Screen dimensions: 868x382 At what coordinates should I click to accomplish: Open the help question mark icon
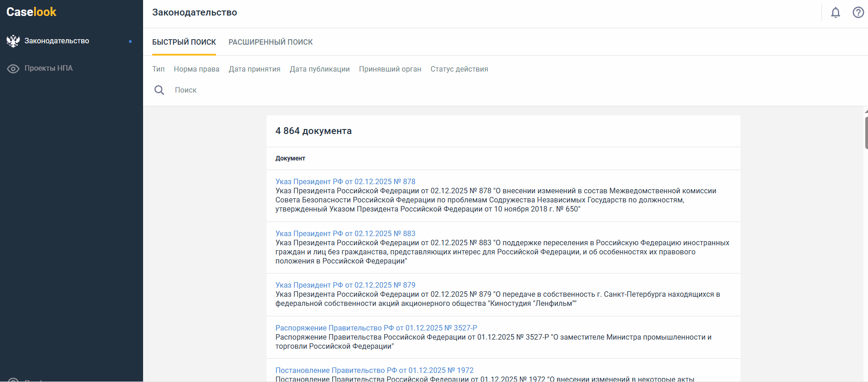tap(858, 13)
